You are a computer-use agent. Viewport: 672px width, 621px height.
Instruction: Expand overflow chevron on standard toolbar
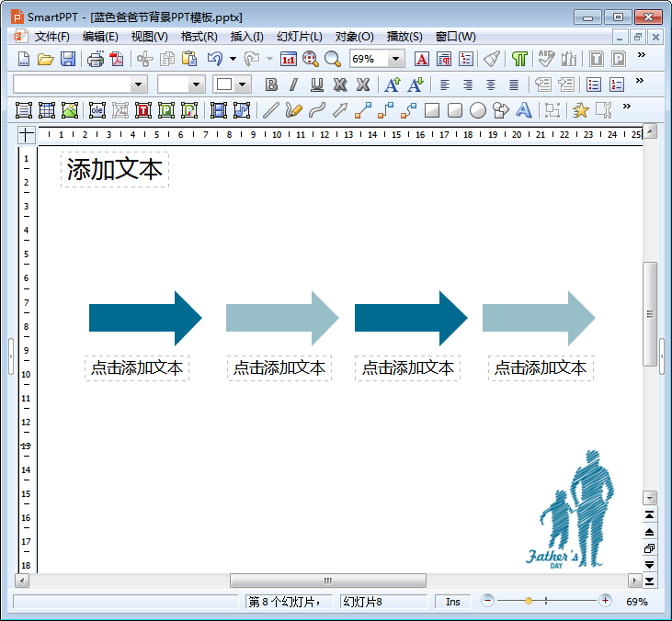point(642,55)
